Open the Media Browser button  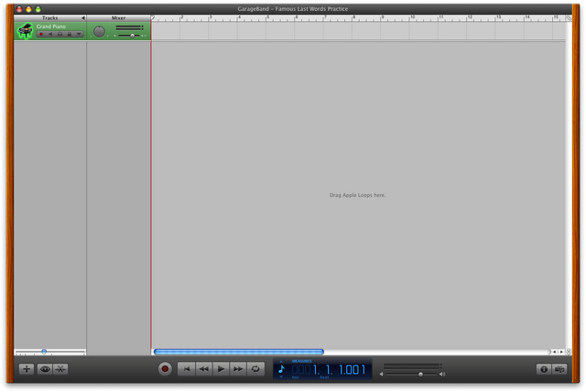pyautogui.click(x=559, y=369)
